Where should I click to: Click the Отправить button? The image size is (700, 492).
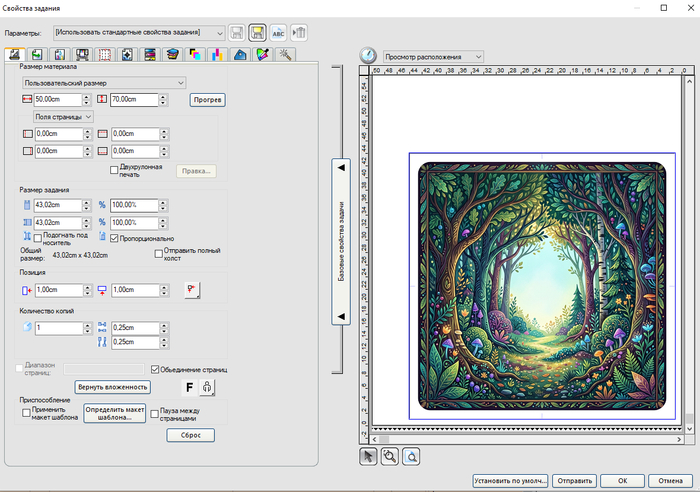point(575,480)
